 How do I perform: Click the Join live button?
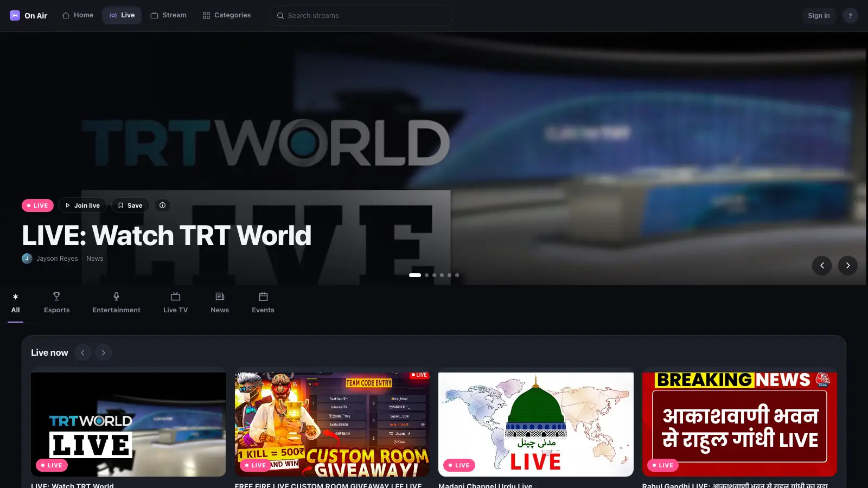[x=82, y=206]
